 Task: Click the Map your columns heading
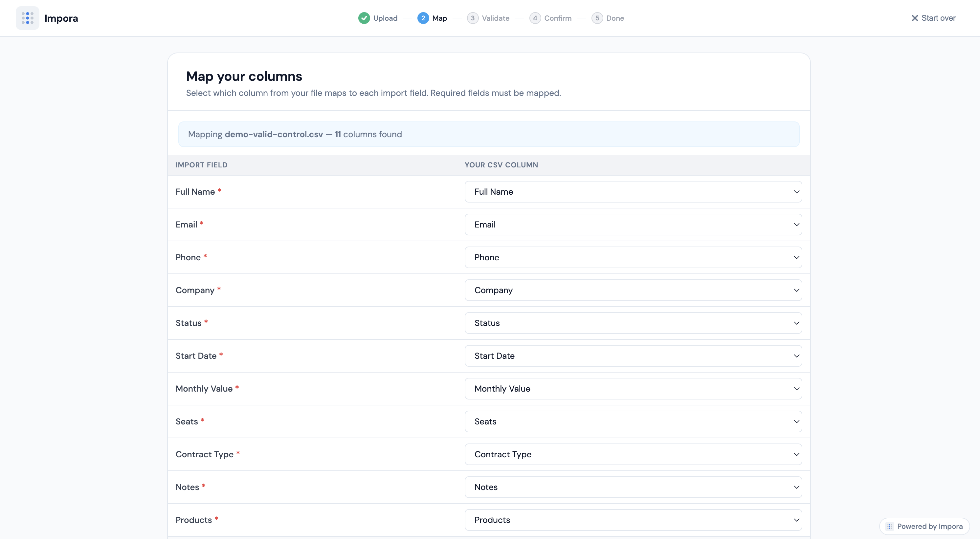244,76
